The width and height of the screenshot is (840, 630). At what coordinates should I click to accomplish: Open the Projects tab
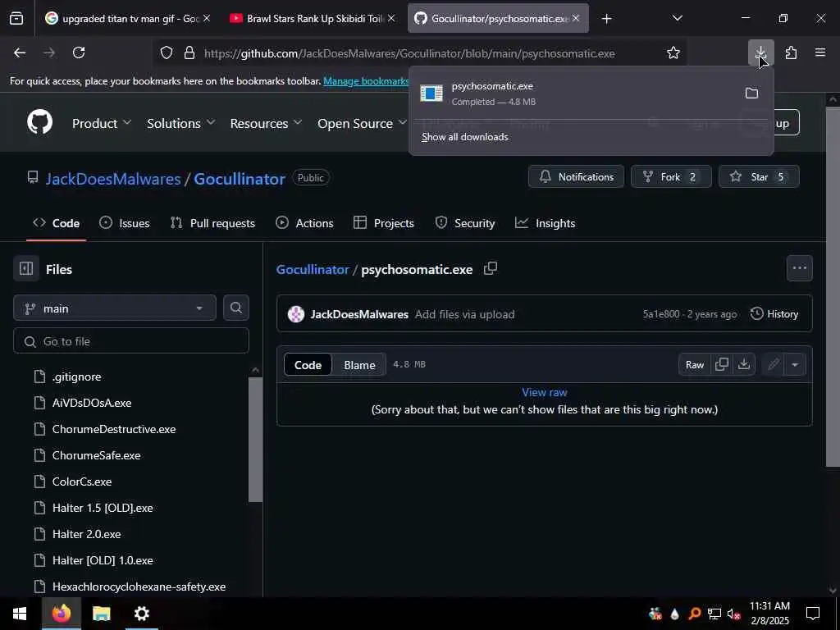click(x=384, y=223)
